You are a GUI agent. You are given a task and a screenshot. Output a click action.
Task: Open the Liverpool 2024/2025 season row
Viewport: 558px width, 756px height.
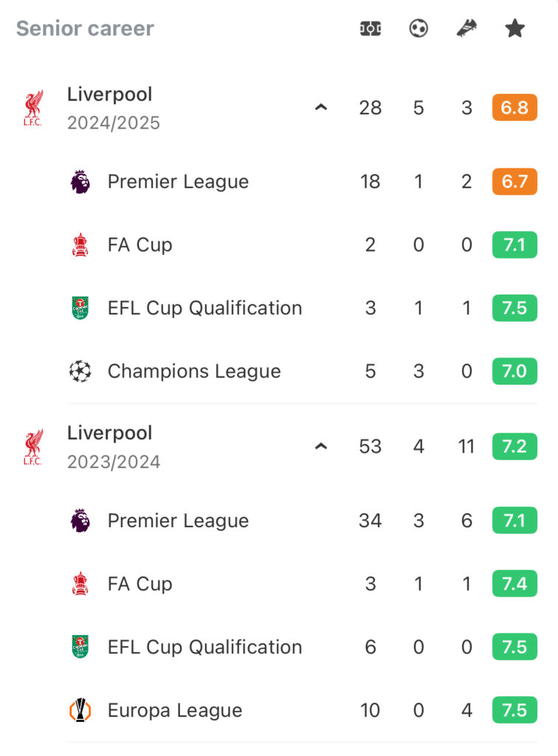click(x=278, y=108)
